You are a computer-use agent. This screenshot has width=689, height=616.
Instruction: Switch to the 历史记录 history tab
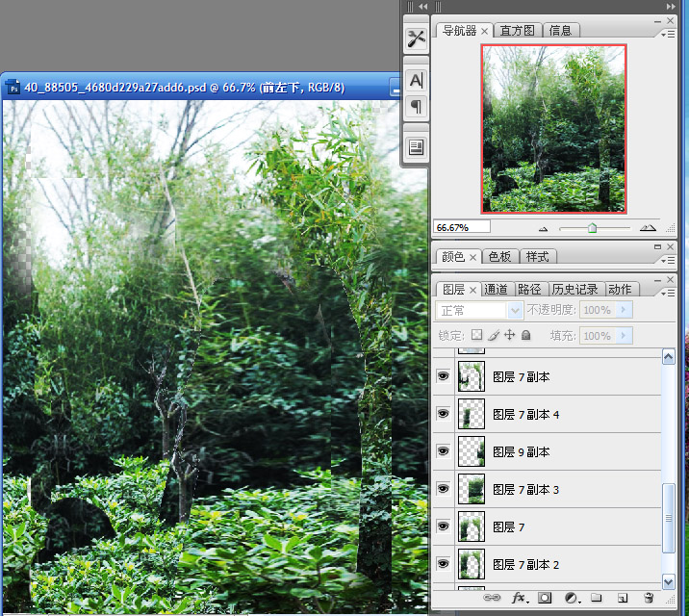click(575, 289)
